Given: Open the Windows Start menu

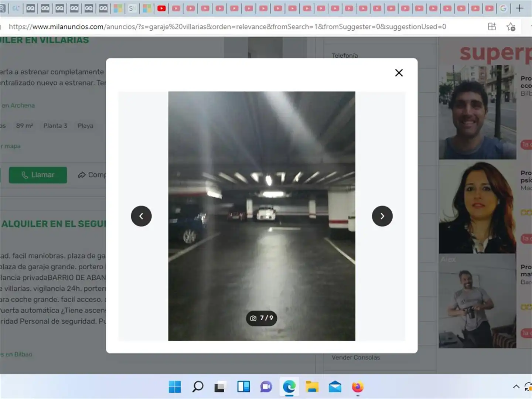Looking at the screenshot, I should 175,387.
